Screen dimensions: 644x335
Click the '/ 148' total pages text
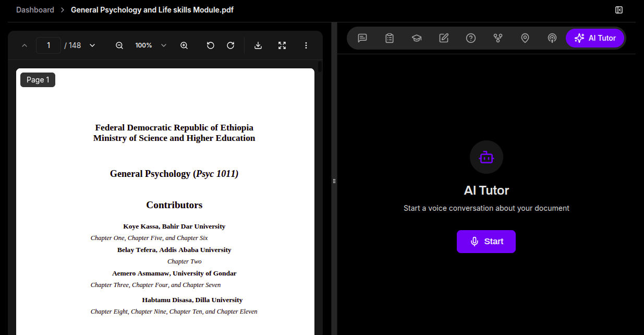pos(73,45)
